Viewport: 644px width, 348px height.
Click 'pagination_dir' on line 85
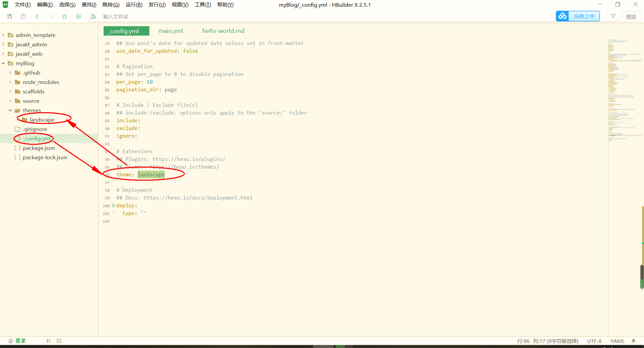(x=138, y=90)
